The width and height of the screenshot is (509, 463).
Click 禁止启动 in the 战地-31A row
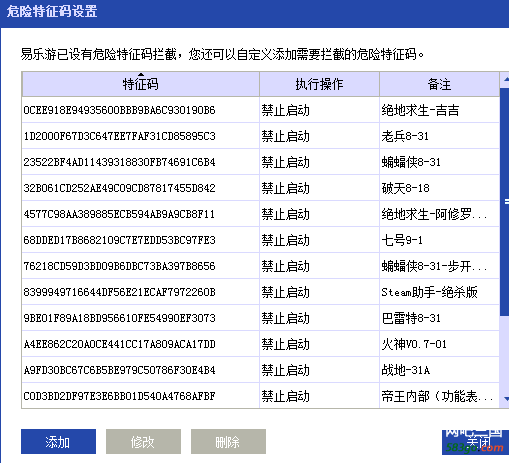click(x=286, y=370)
